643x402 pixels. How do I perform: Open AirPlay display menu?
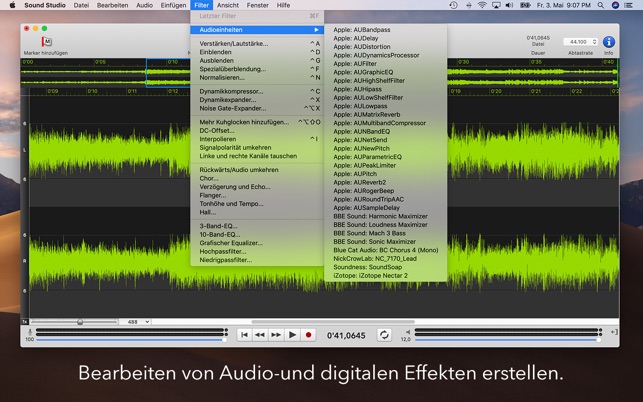496,5
